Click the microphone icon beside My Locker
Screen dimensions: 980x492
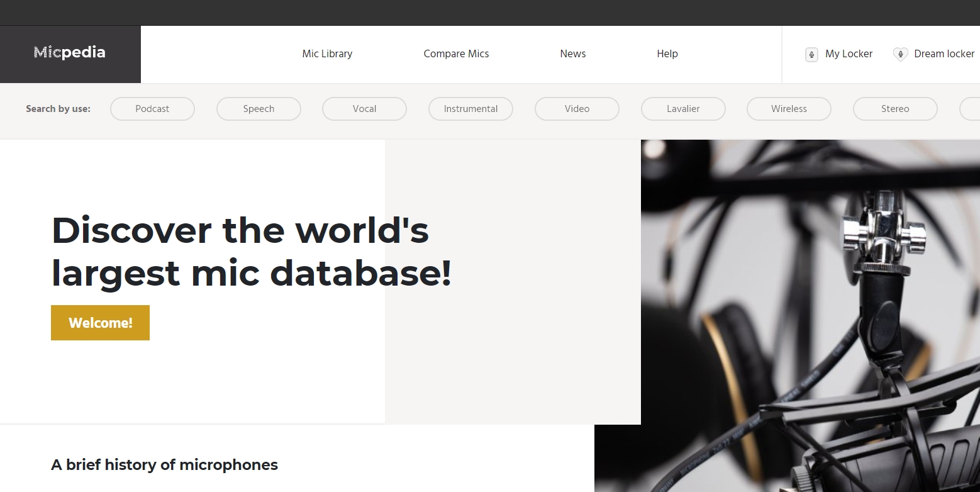(x=811, y=55)
